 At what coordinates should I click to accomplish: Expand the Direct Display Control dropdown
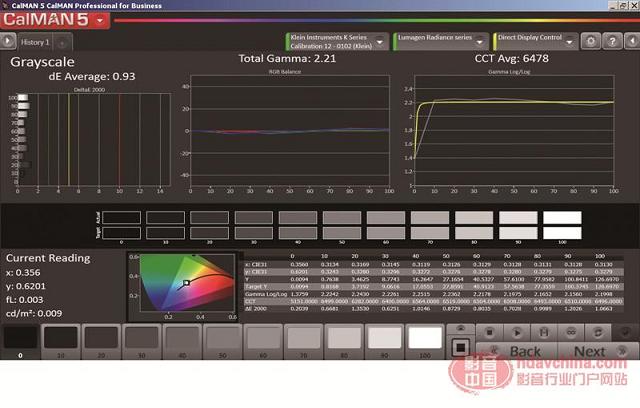coord(569,42)
